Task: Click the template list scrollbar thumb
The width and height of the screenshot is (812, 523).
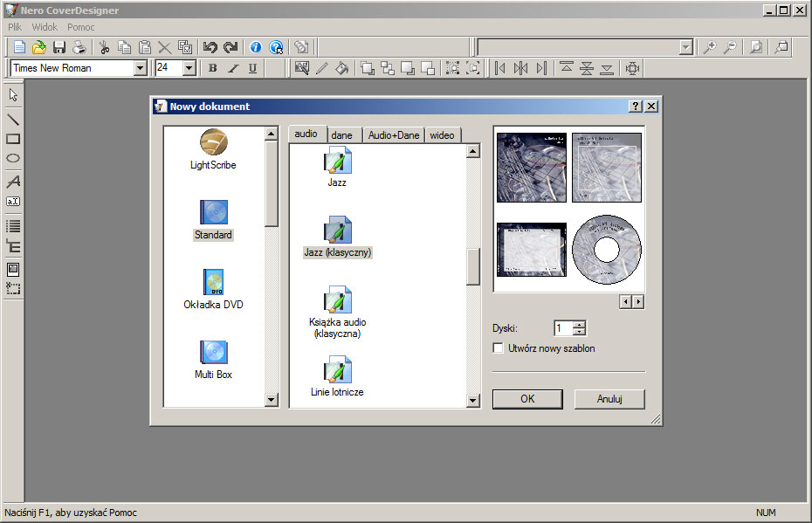Action: coord(473,266)
